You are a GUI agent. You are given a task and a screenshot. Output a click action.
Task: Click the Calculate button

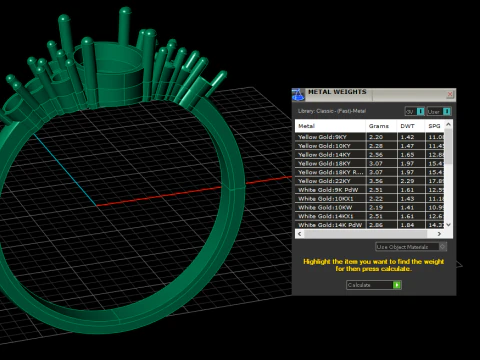374,285
